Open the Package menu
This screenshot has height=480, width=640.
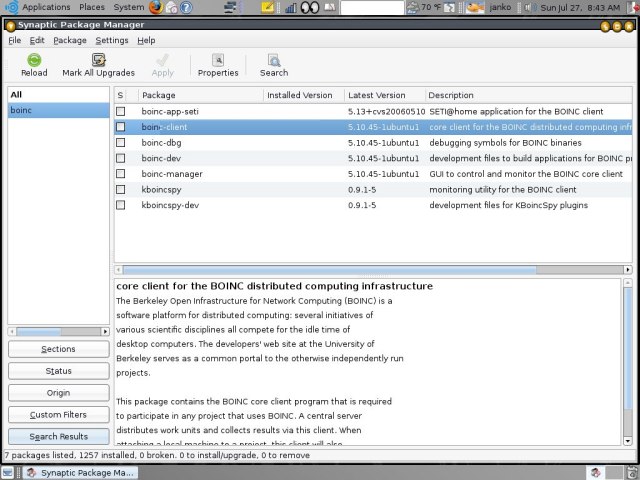pyautogui.click(x=70, y=40)
